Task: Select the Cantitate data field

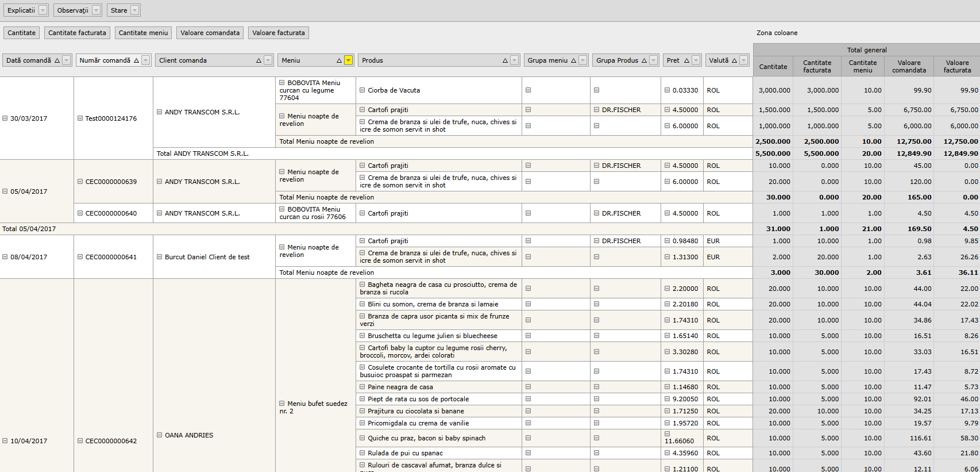Action: (22, 33)
